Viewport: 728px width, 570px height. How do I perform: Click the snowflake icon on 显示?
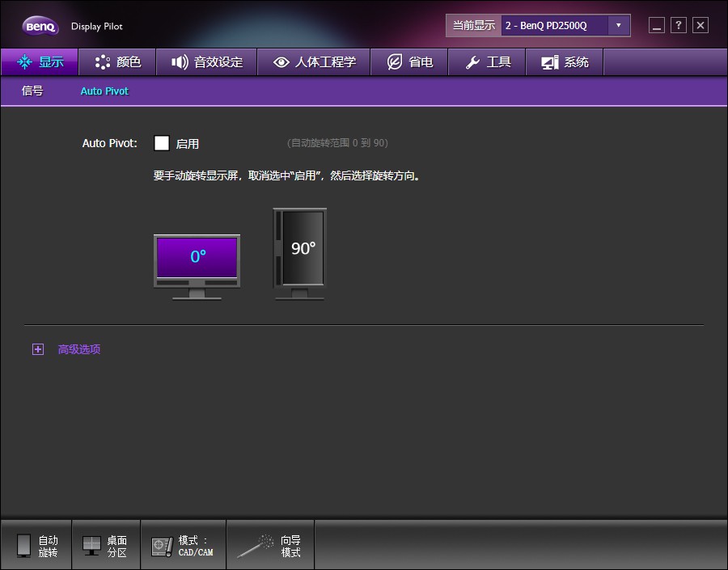click(24, 61)
